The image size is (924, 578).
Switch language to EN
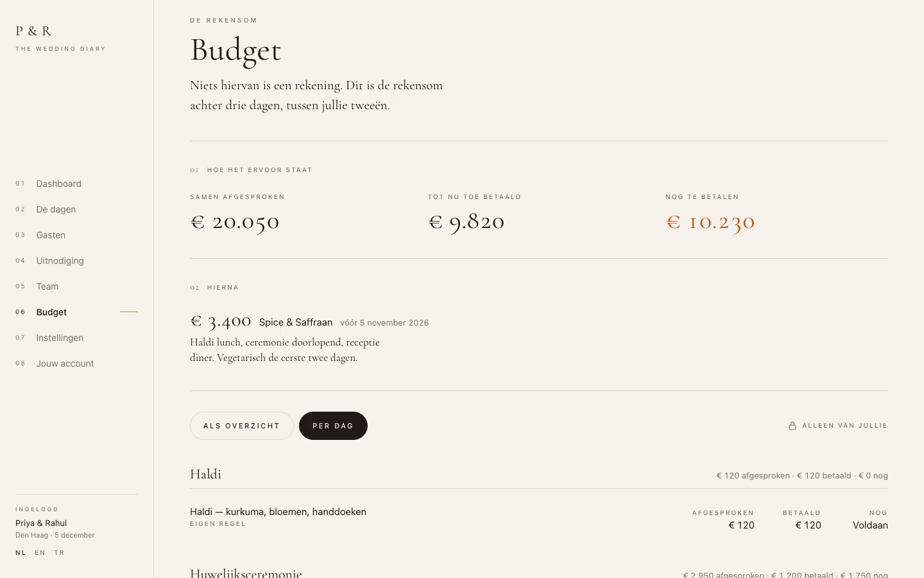pos(40,553)
